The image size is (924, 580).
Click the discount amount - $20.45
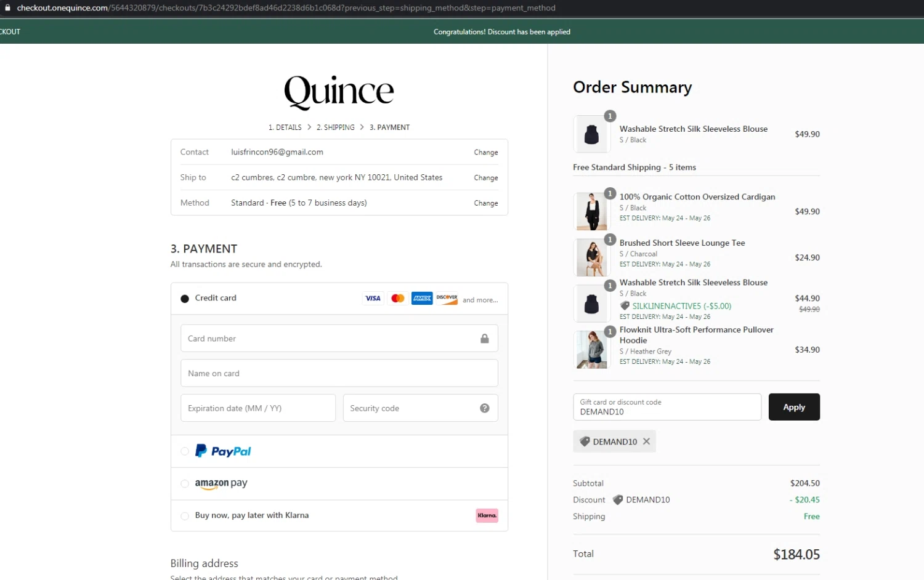tap(804, 500)
